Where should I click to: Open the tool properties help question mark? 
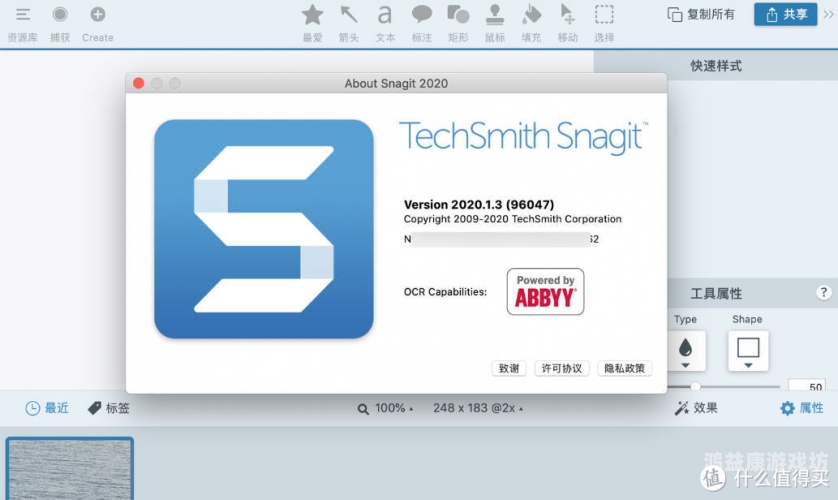coord(824,292)
